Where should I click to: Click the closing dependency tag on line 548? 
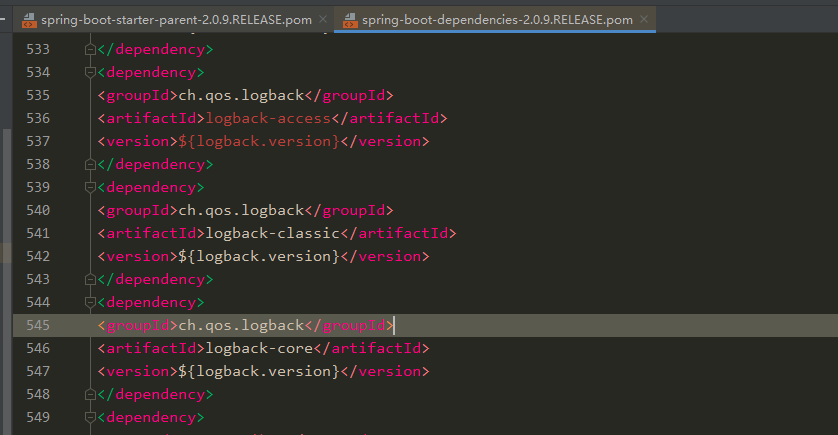tap(156, 394)
